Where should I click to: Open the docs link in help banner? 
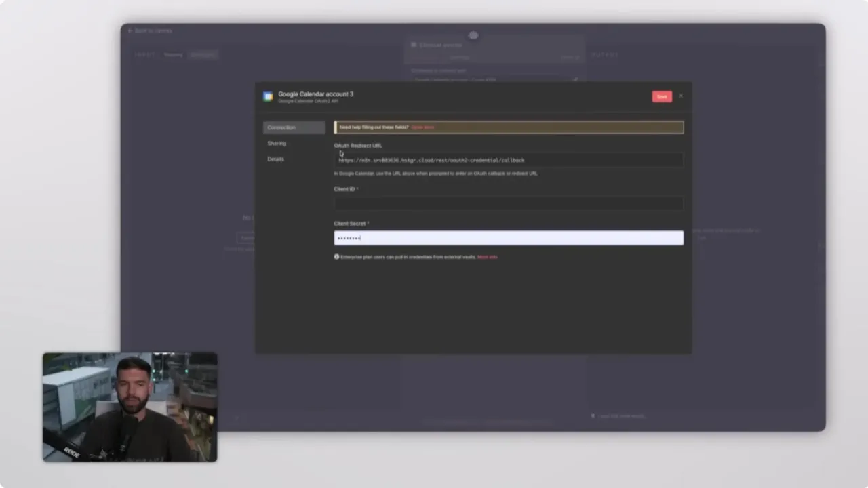pyautogui.click(x=422, y=127)
